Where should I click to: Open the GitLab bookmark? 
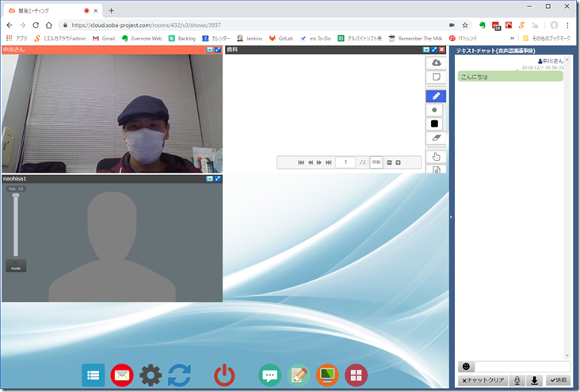pos(281,39)
